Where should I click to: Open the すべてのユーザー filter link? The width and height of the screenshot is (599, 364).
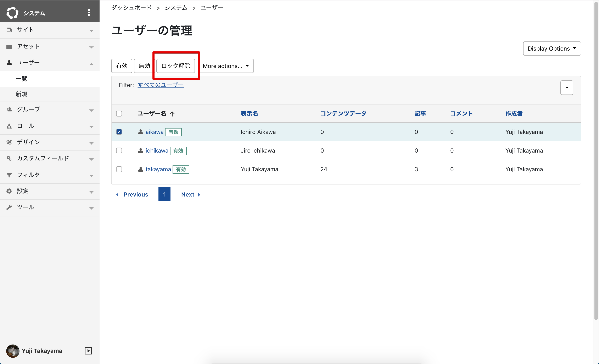tap(161, 85)
